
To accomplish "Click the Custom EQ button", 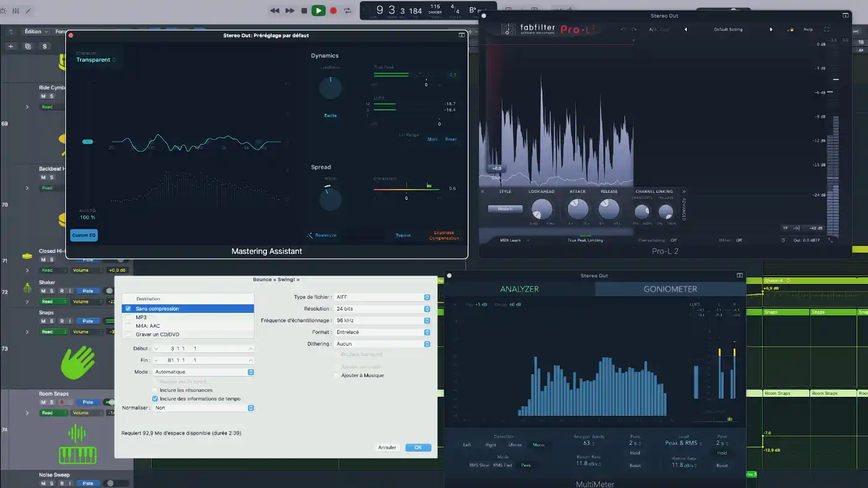I will 84,235.
